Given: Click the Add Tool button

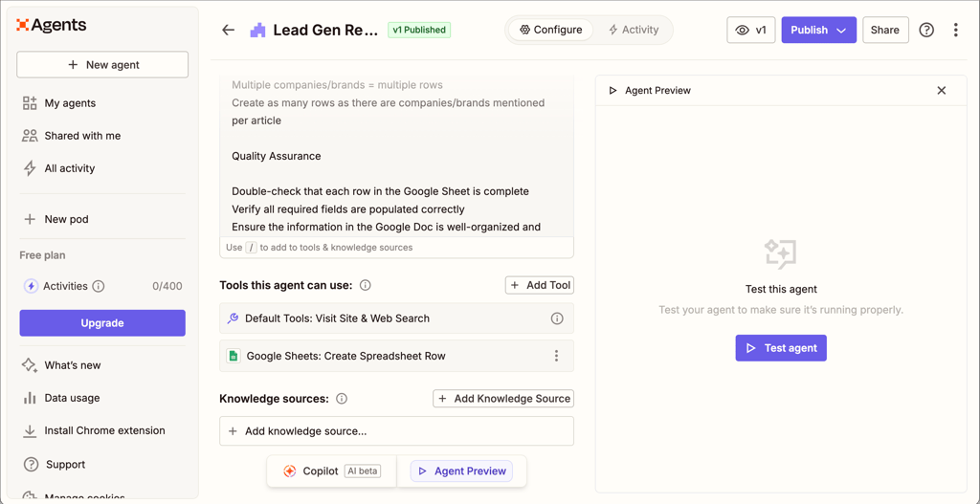Looking at the screenshot, I should (x=540, y=285).
